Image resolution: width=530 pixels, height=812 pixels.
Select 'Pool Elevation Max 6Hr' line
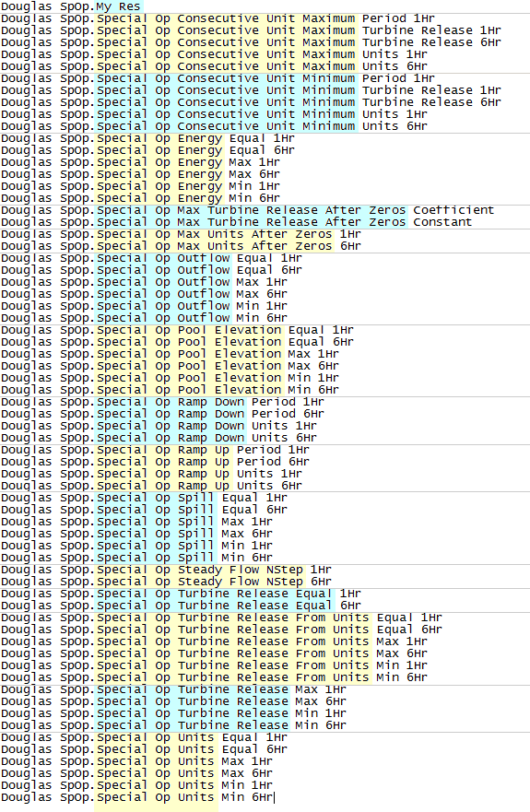(x=170, y=366)
